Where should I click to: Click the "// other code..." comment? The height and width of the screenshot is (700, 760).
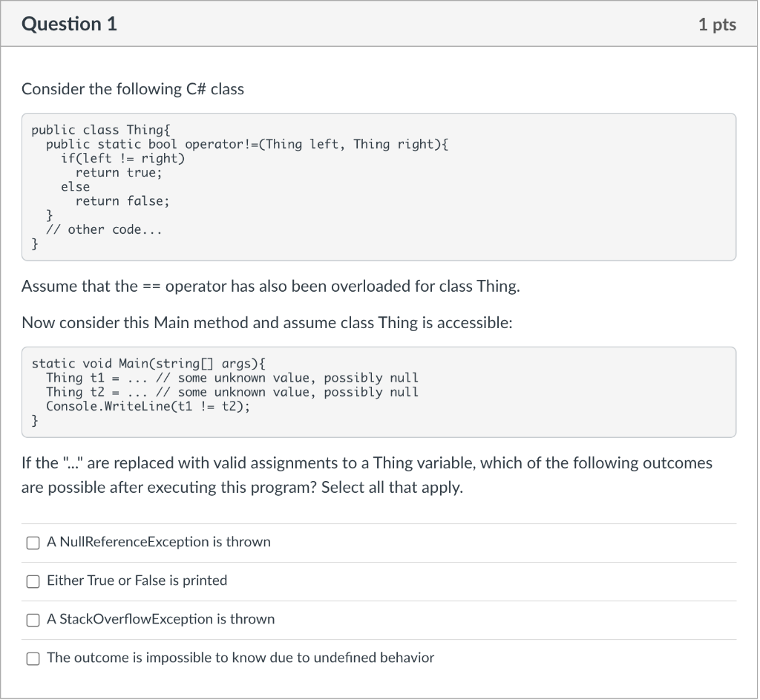[104, 229]
